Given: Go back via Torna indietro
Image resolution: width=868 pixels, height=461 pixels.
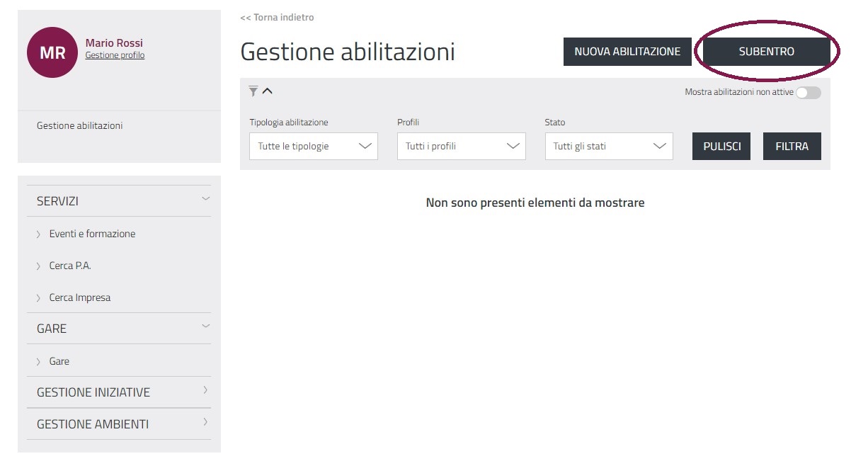Looking at the screenshot, I should click(277, 17).
